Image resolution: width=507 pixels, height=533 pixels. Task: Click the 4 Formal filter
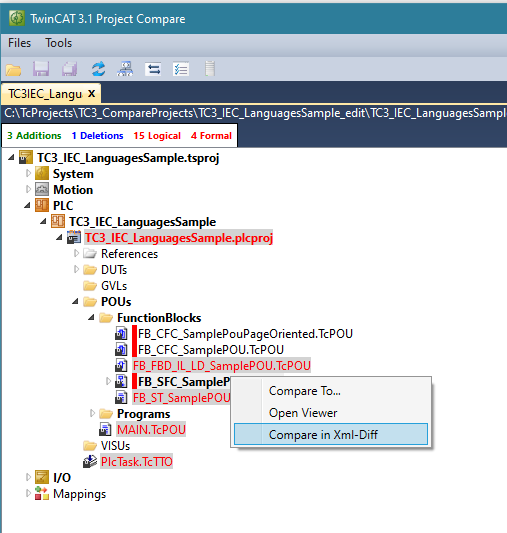click(211, 136)
